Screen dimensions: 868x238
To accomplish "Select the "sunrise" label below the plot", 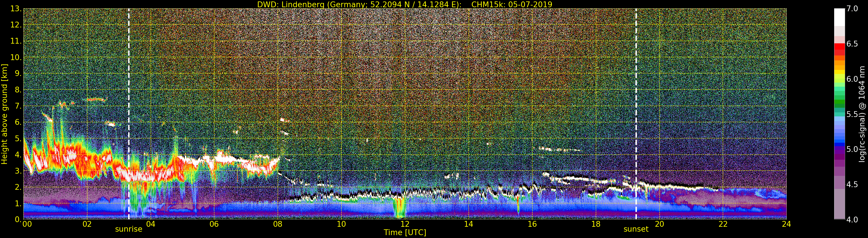I will 129,229.
